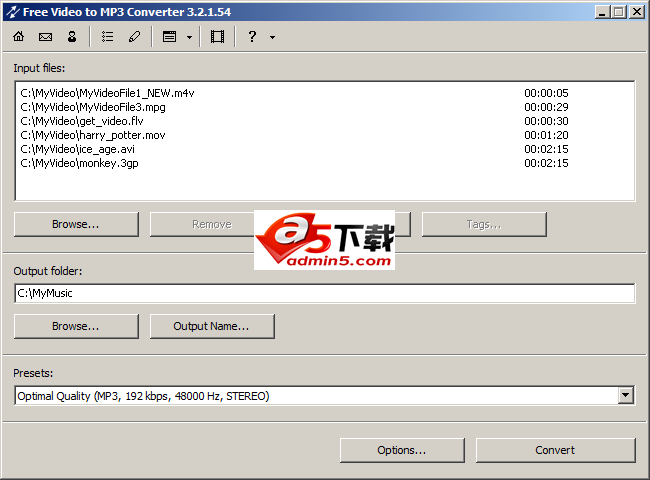Maximize the converter window
Viewport: 650px width, 480px height.
coord(619,12)
